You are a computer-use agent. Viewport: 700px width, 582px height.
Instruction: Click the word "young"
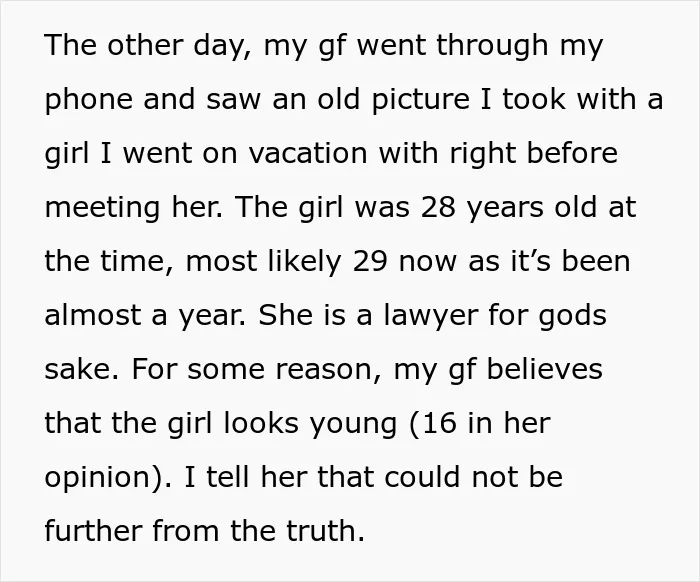pyautogui.click(x=353, y=424)
